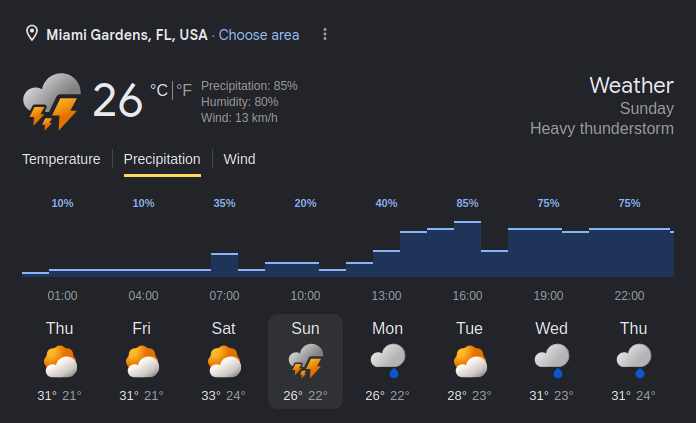This screenshot has height=423, width=696.
Task: Click the Miami Gardens, FL, USA location text
Action: point(127,35)
